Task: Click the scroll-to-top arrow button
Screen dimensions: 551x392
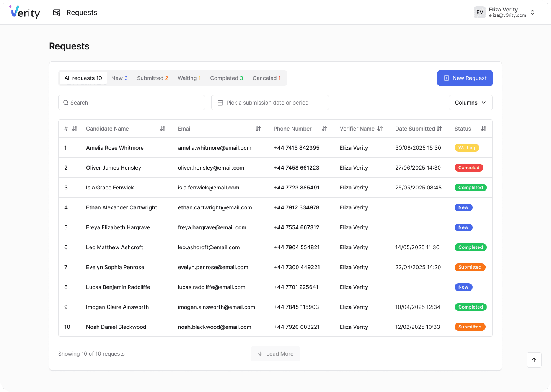Action: click(x=534, y=360)
